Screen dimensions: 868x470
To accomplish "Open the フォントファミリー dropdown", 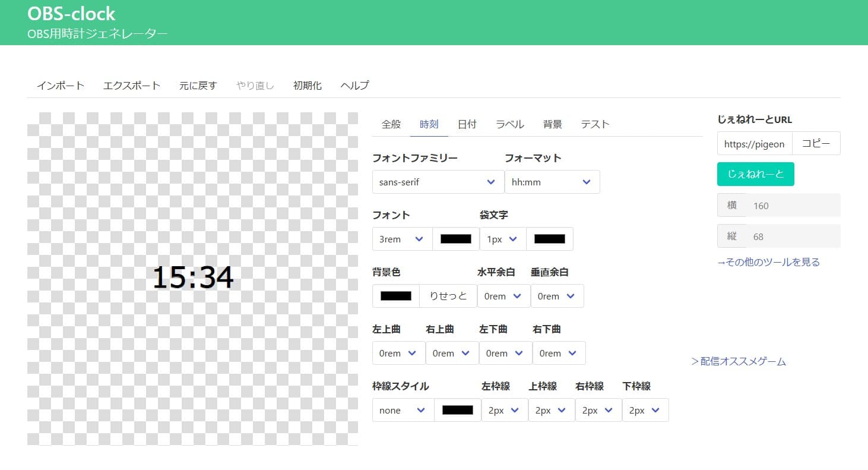I will tap(438, 182).
